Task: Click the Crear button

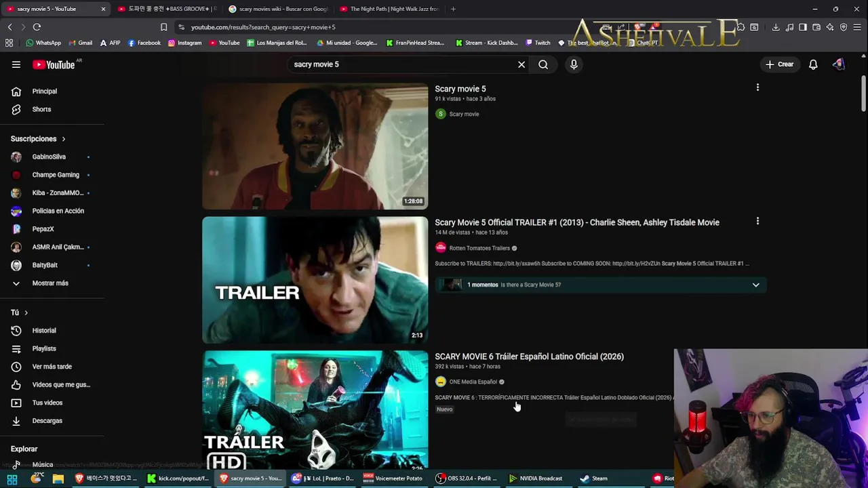Action: click(x=779, y=64)
